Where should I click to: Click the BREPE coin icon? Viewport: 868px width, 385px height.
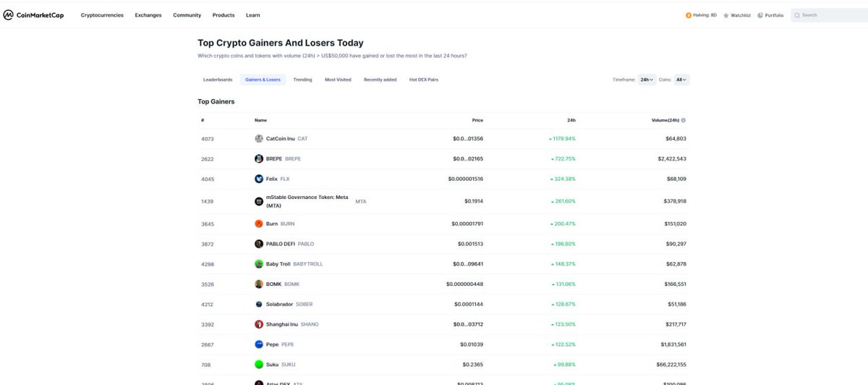[x=259, y=158]
